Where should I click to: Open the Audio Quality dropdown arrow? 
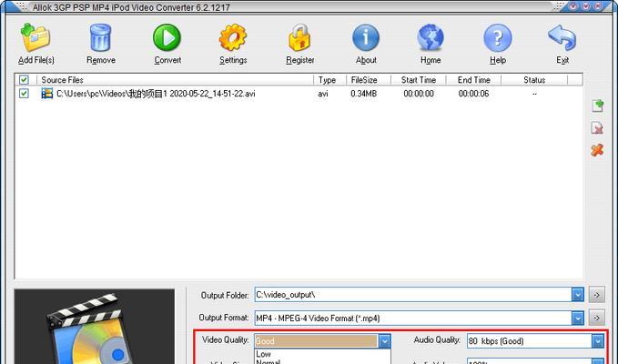[597, 340]
